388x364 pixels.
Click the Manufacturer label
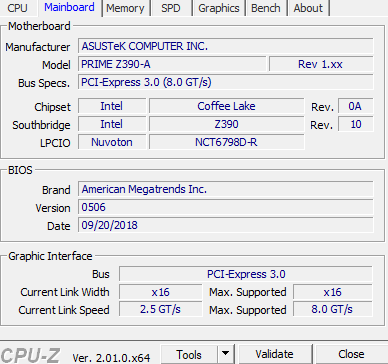point(38,47)
